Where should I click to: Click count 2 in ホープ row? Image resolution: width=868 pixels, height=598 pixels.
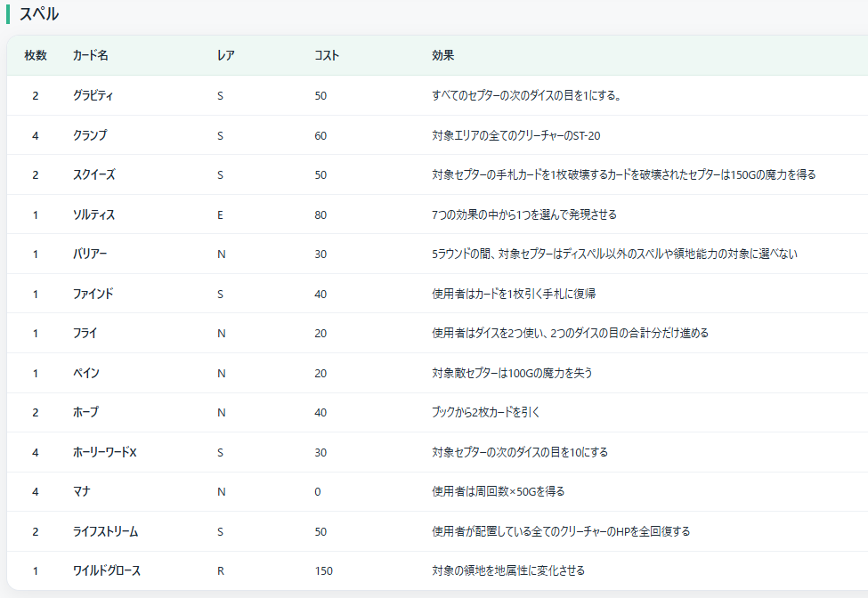pyautogui.click(x=36, y=413)
